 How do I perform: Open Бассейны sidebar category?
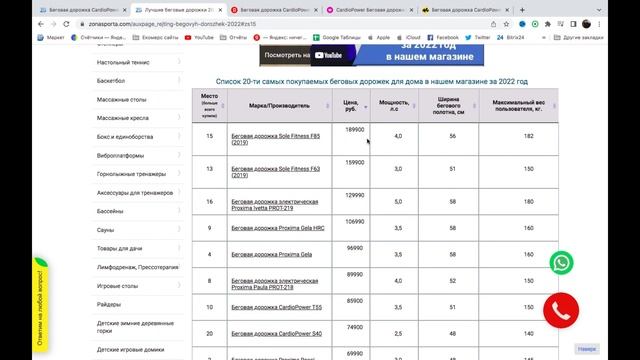[110, 211]
